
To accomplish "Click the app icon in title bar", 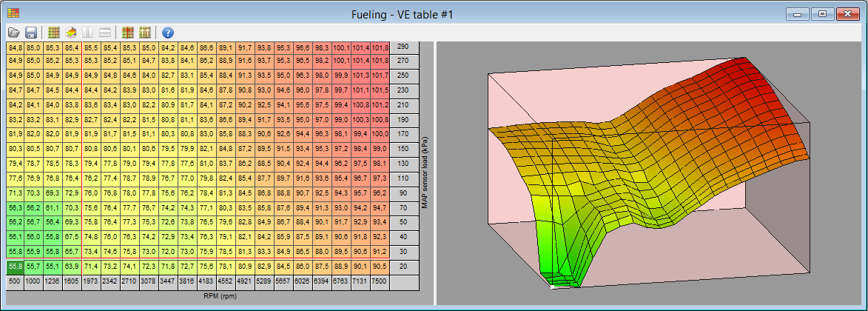I will [x=13, y=13].
